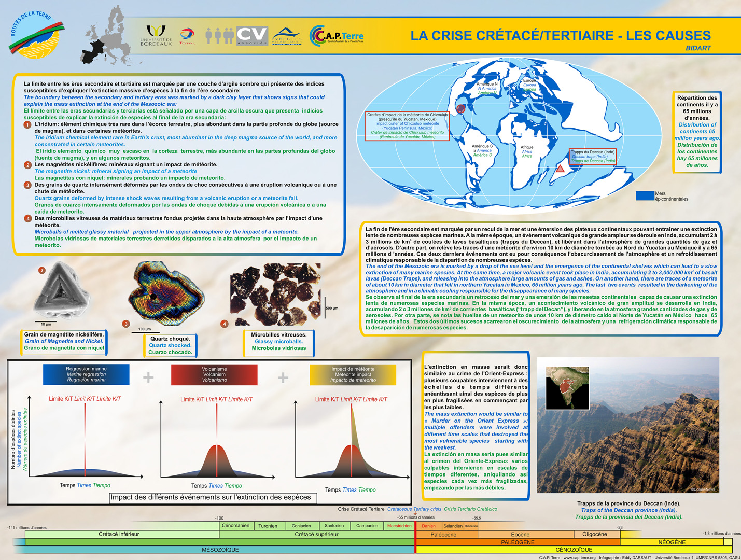Viewport: 741px width, 560px height.
Task: Select the Coniacien stage on the timeline
Action: click(301, 526)
